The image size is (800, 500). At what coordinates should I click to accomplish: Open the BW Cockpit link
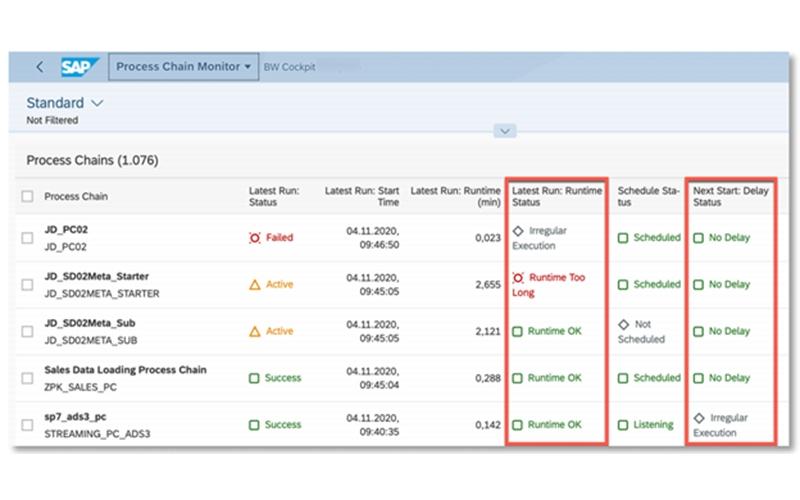289,67
